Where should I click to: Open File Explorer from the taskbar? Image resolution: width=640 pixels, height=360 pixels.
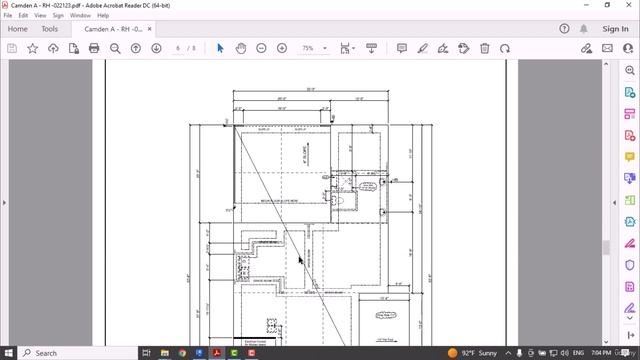pyautogui.click(x=164, y=353)
